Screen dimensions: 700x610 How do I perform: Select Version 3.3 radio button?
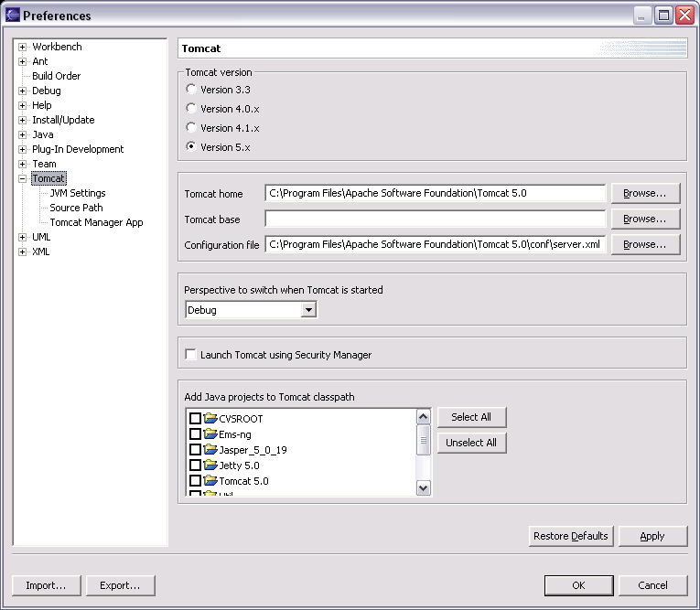191,89
